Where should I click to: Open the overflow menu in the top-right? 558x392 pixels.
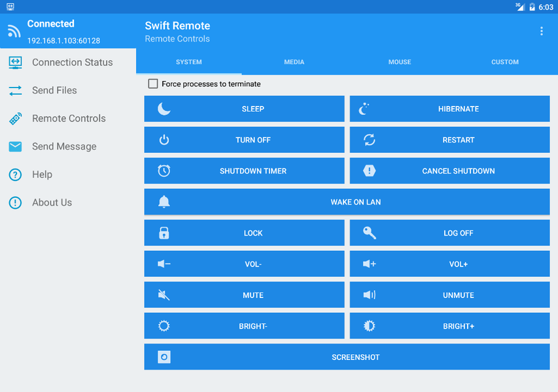[x=541, y=31]
